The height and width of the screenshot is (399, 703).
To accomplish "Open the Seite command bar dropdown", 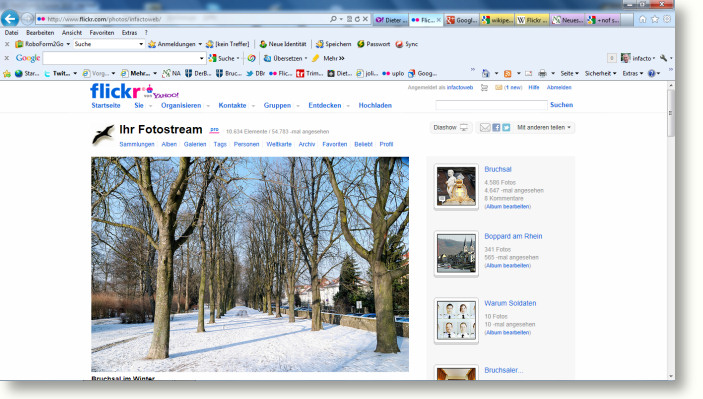I will click(569, 73).
